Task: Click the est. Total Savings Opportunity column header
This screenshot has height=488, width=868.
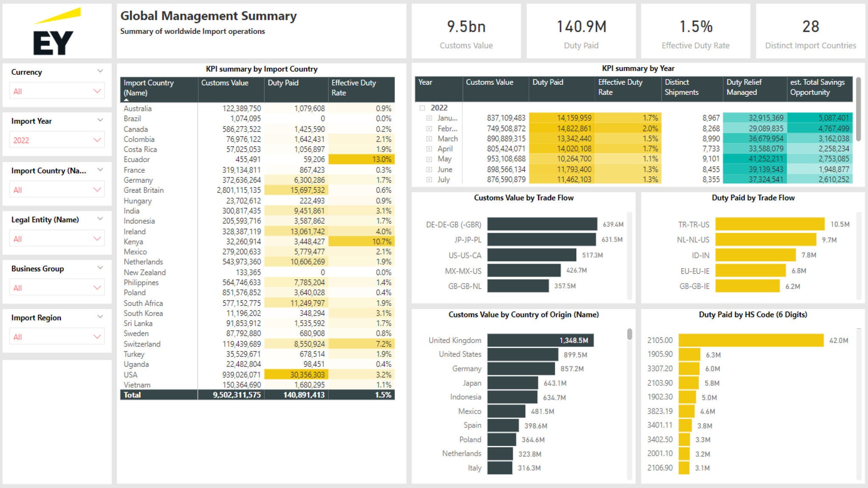Action: pos(817,87)
